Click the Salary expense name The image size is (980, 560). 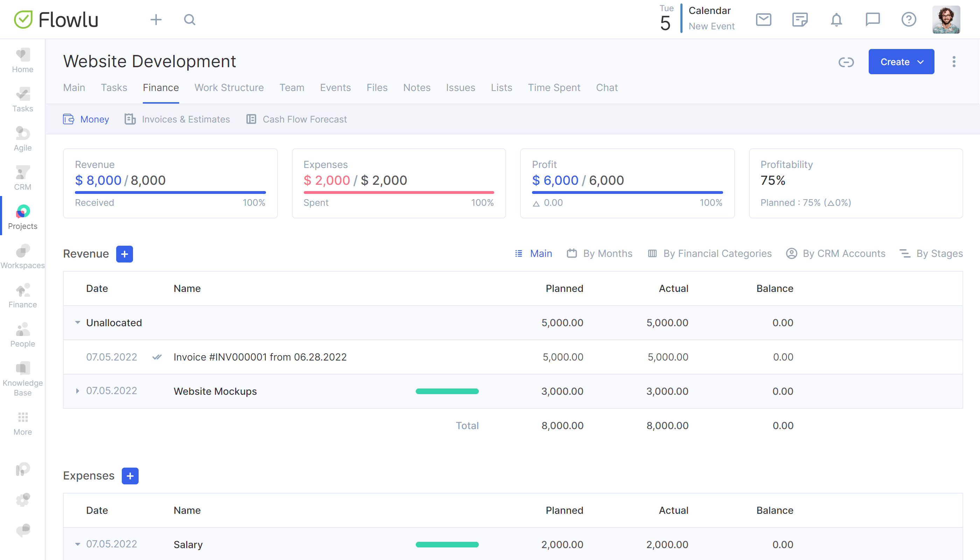[188, 545]
